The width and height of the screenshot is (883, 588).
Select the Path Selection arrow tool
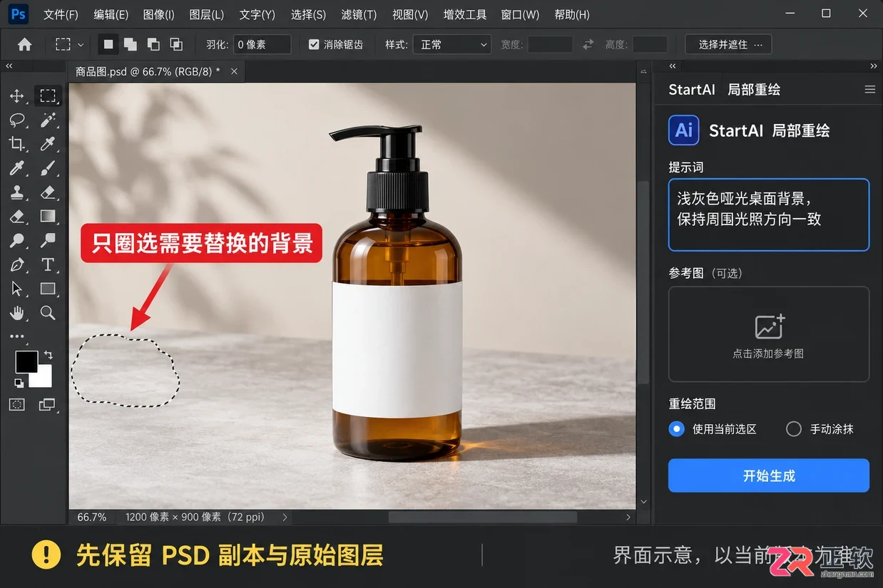17,289
